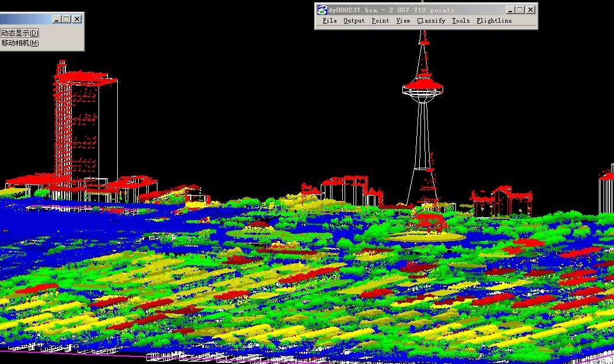Screen dimensions: 614x364
Task: Minimize the dy000237.bin window
Action: pos(511,10)
